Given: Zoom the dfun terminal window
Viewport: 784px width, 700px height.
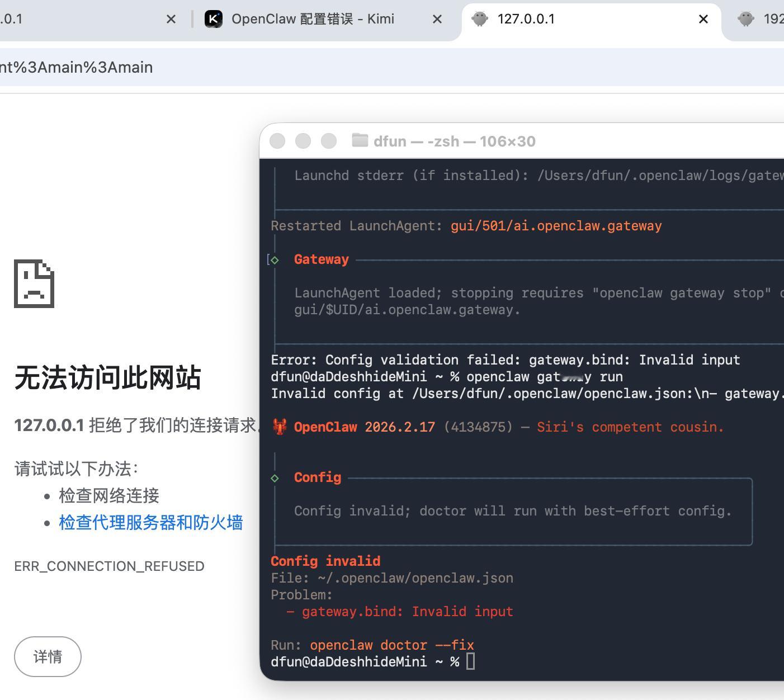Looking at the screenshot, I should (329, 141).
